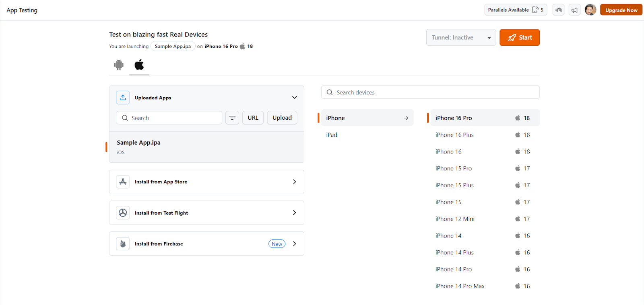Click the Upload button

(282, 118)
